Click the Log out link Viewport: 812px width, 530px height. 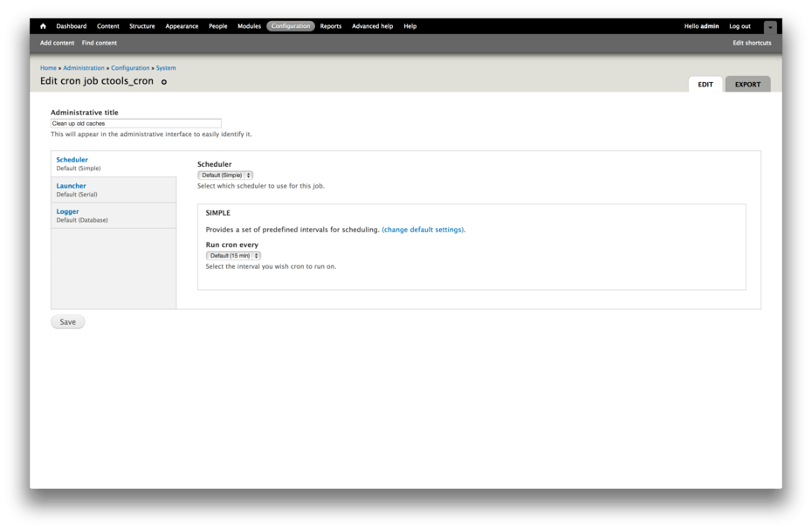(740, 26)
